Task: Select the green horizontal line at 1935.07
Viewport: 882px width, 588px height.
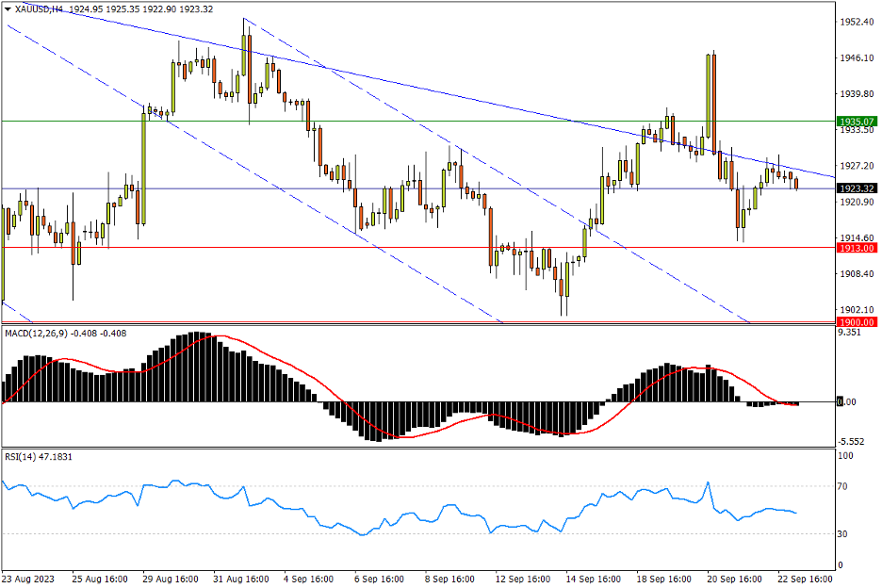Action: (471, 121)
